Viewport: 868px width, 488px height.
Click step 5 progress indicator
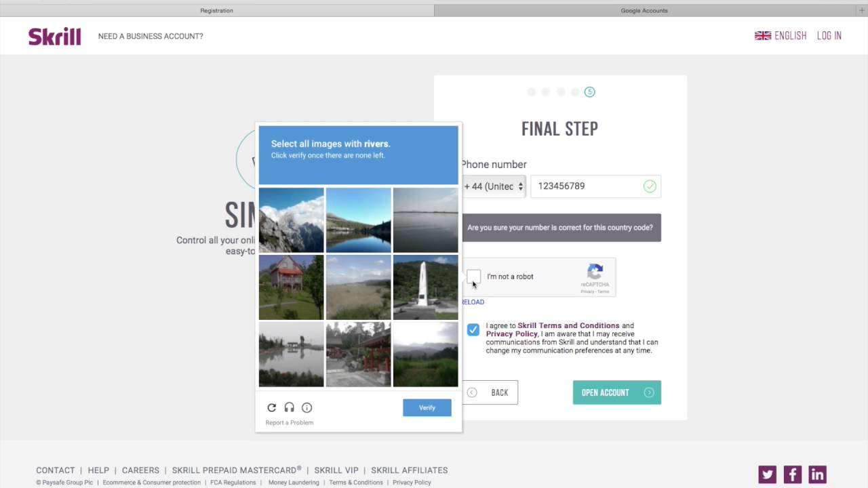589,92
